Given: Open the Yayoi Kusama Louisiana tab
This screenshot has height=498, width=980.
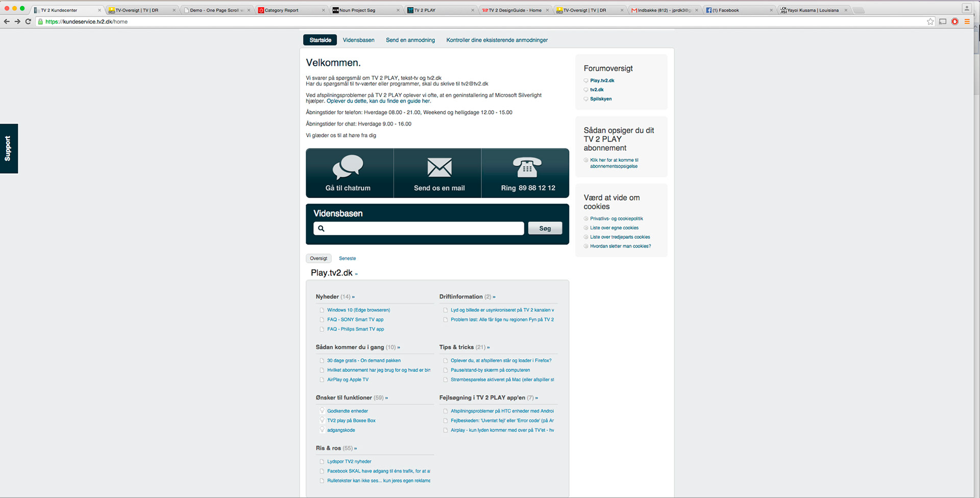Looking at the screenshot, I should [x=814, y=10].
